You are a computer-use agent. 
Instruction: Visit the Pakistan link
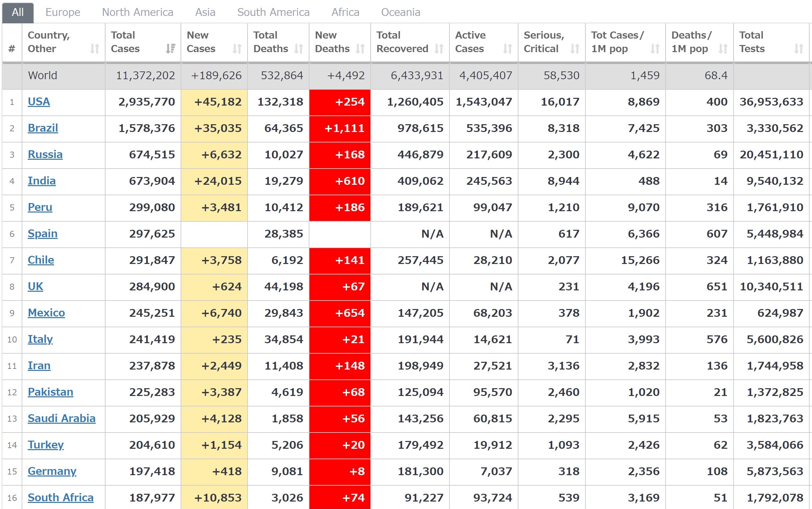tap(50, 392)
